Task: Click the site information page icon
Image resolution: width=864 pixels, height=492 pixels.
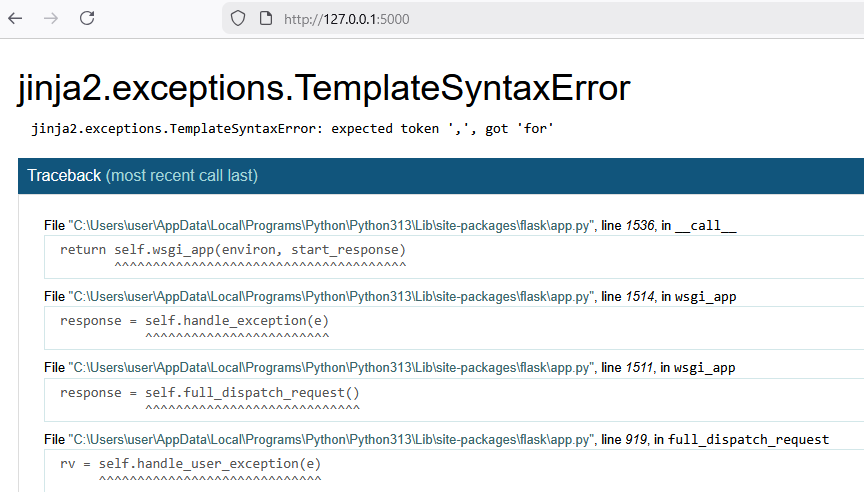Action: click(x=265, y=18)
